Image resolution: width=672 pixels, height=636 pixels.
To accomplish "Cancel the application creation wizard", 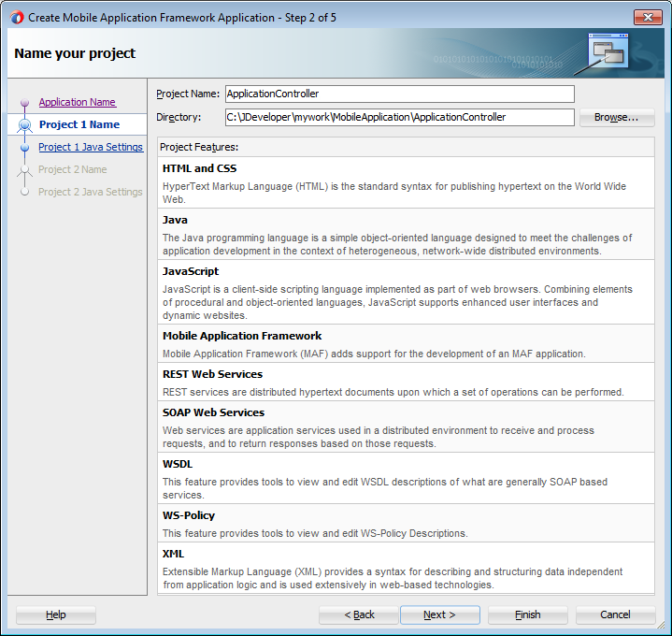I will tap(615, 614).
